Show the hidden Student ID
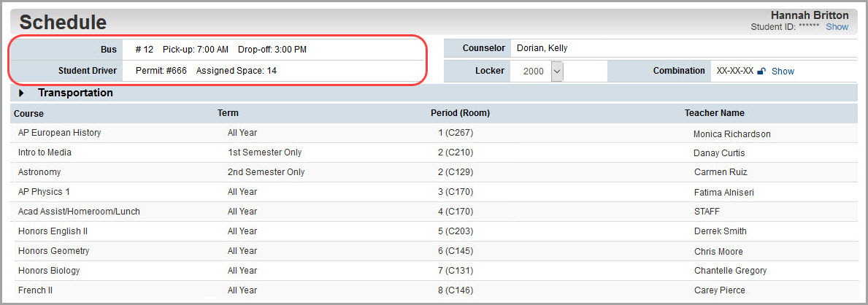Screen dimensions: 868x305 click(x=837, y=26)
